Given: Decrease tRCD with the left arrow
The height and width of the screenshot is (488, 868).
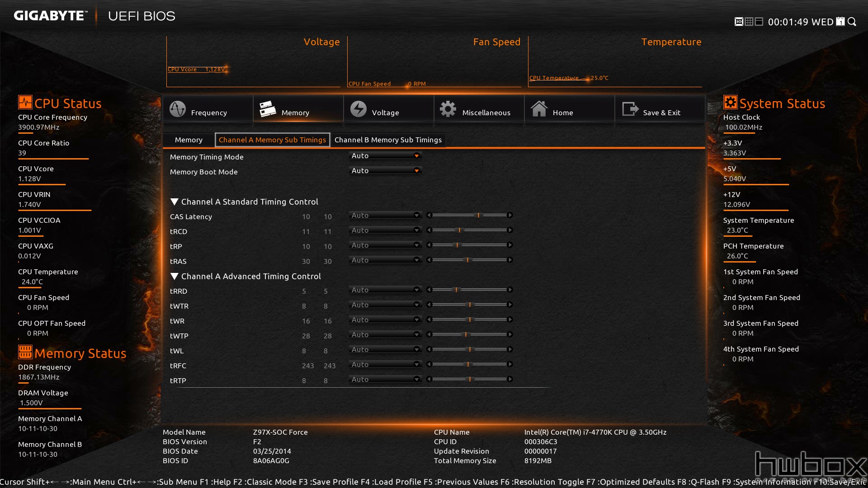Looking at the screenshot, I should pos(429,230).
